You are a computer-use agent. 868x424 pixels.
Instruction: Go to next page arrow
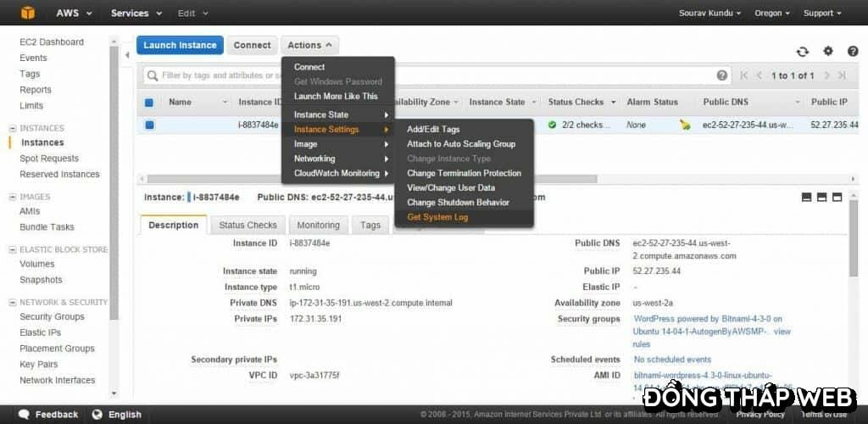(x=826, y=75)
